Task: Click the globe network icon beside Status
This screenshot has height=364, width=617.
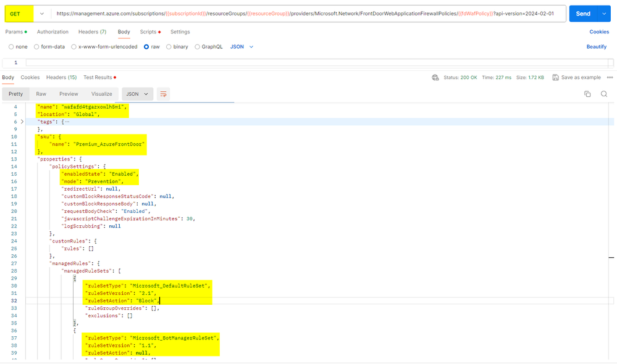Action: click(435, 78)
